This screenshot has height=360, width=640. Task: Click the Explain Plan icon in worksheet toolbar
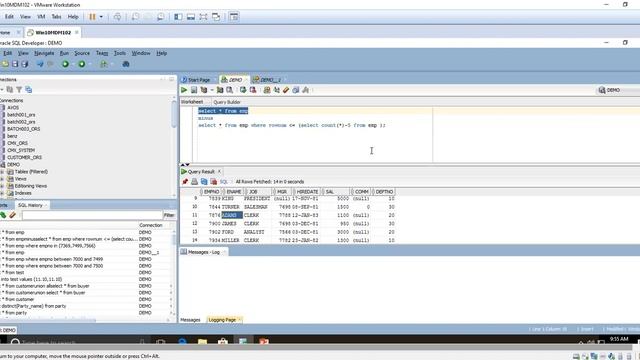(x=204, y=90)
